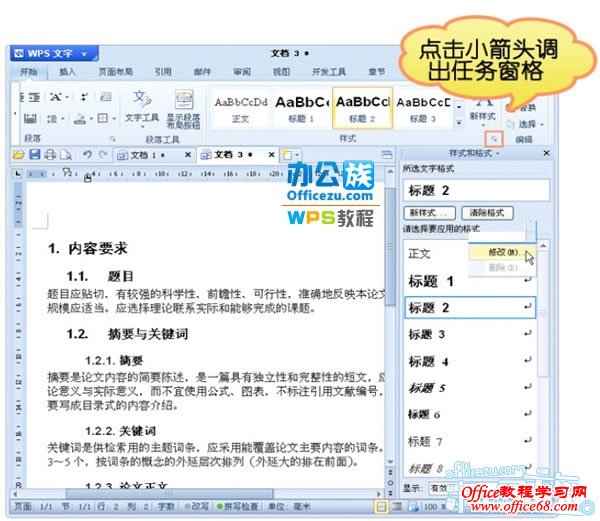Image resolution: width=600 pixels, height=521 pixels.
Task: Click the document vertical scrollbar thumb
Action: click(390, 247)
